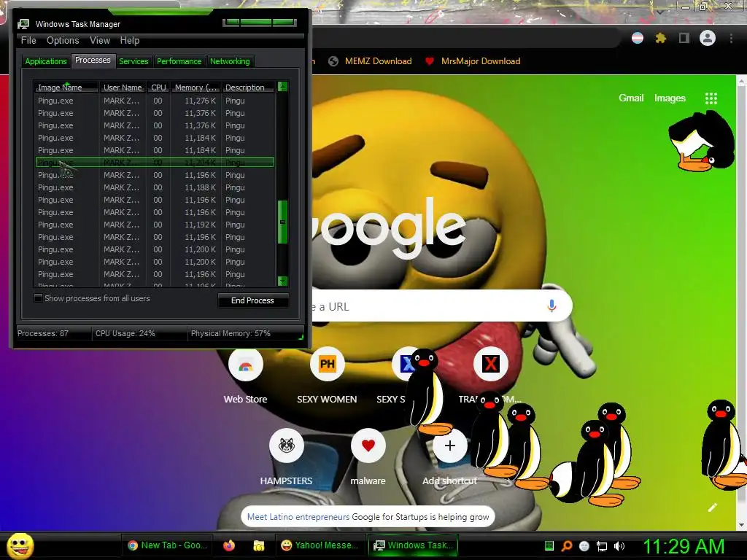
Task: Select the Pingu.exe row with 11,192 K
Action: coord(155,225)
